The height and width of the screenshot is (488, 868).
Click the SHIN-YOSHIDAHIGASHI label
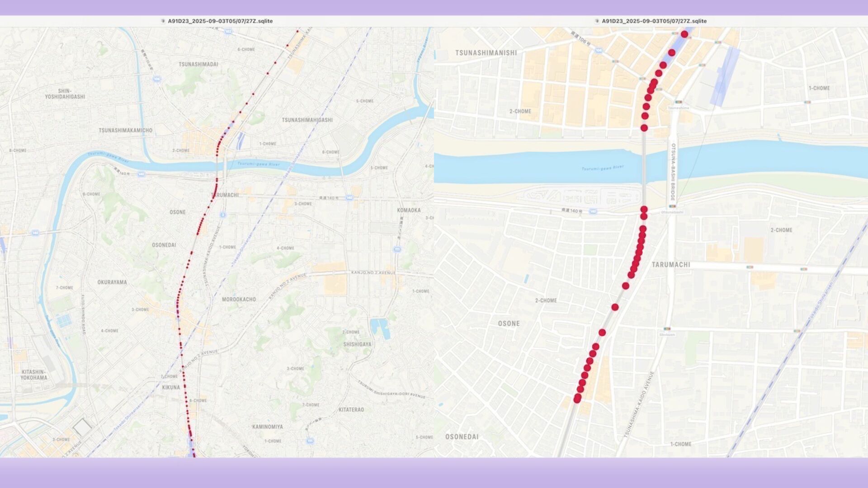[65, 94]
